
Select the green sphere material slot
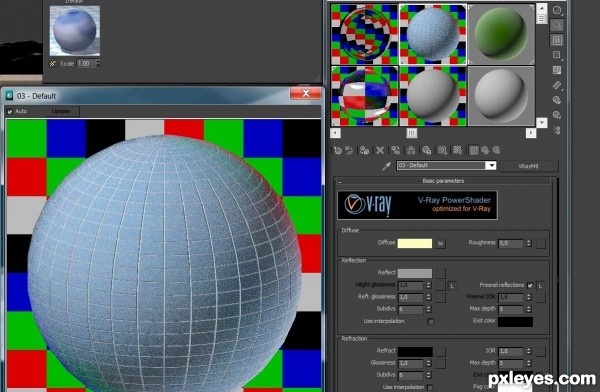pyautogui.click(x=501, y=34)
